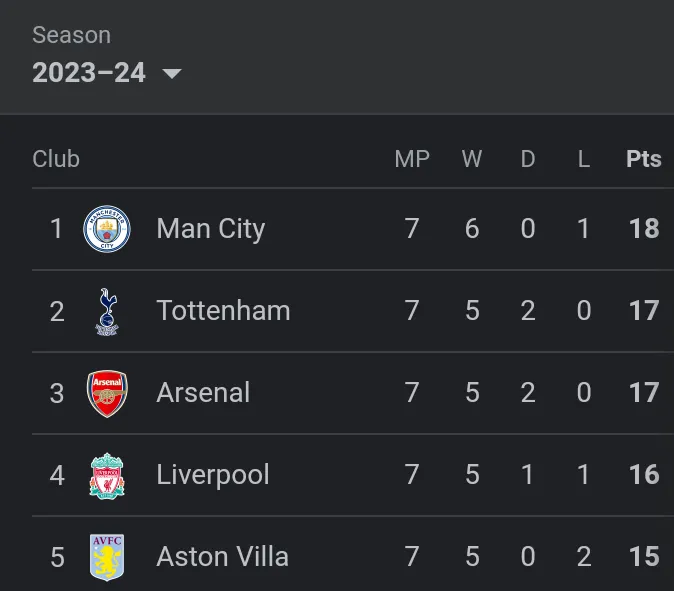Click the Arsenal club crest

click(107, 393)
